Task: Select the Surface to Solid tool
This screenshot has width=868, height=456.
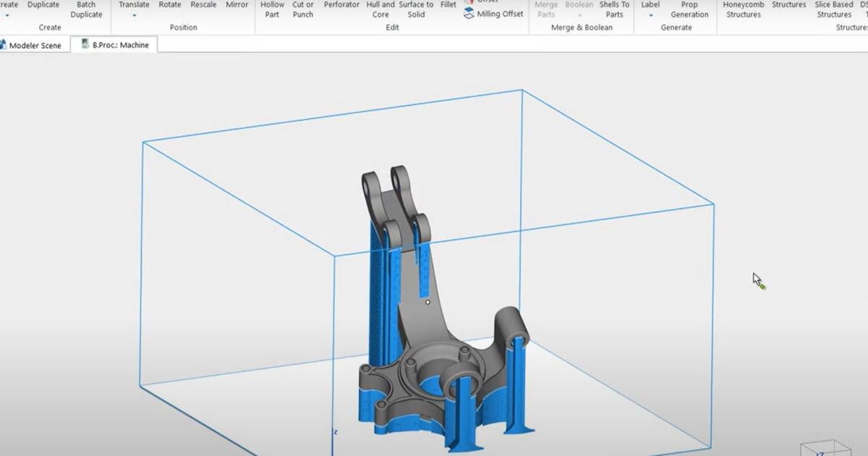Action: tap(416, 9)
